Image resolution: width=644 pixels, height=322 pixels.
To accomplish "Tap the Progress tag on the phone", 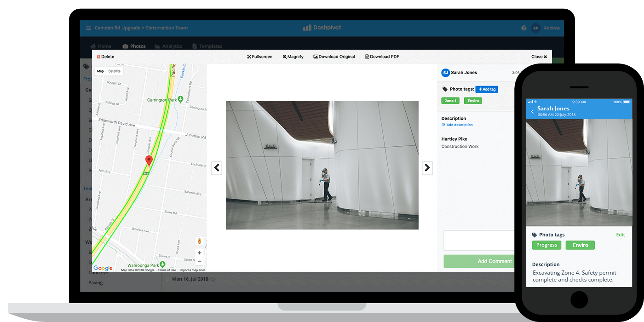I will tap(546, 245).
